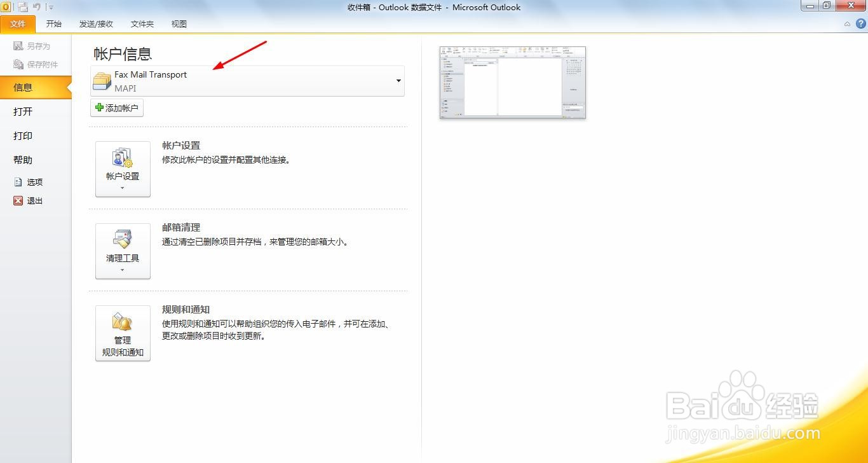The height and width of the screenshot is (463, 868).
Task: Click the mailbox cleanup envelope icon
Action: click(x=123, y=240)
